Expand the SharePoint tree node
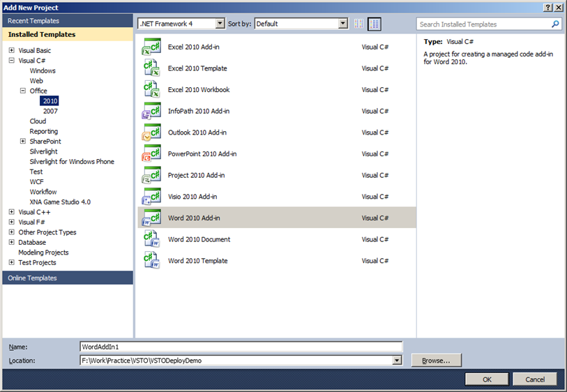This screenshot has width=567, height=392. tap(23, 141)
